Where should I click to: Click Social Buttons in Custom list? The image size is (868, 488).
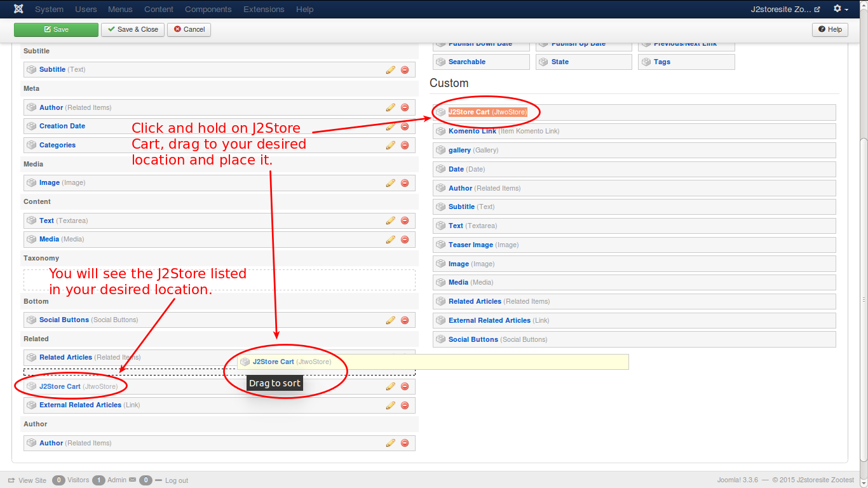pos(634,339)
